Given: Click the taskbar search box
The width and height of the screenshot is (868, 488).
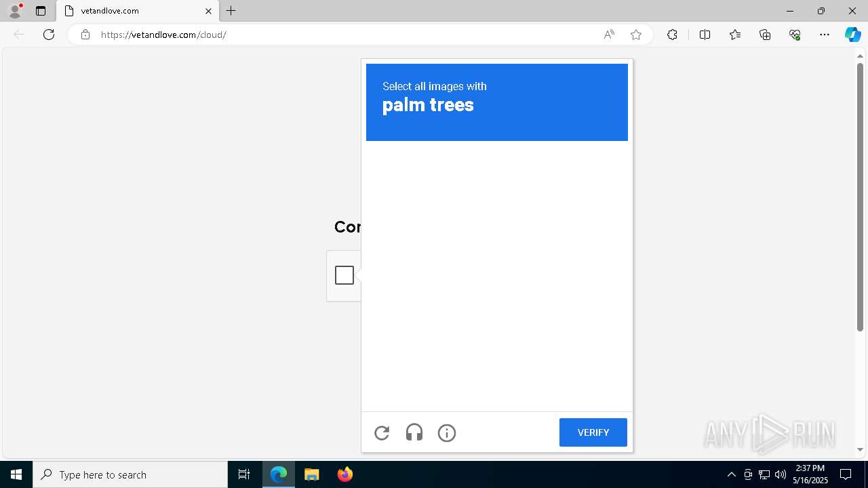Looking at the screenshot, I should (130, 474).
